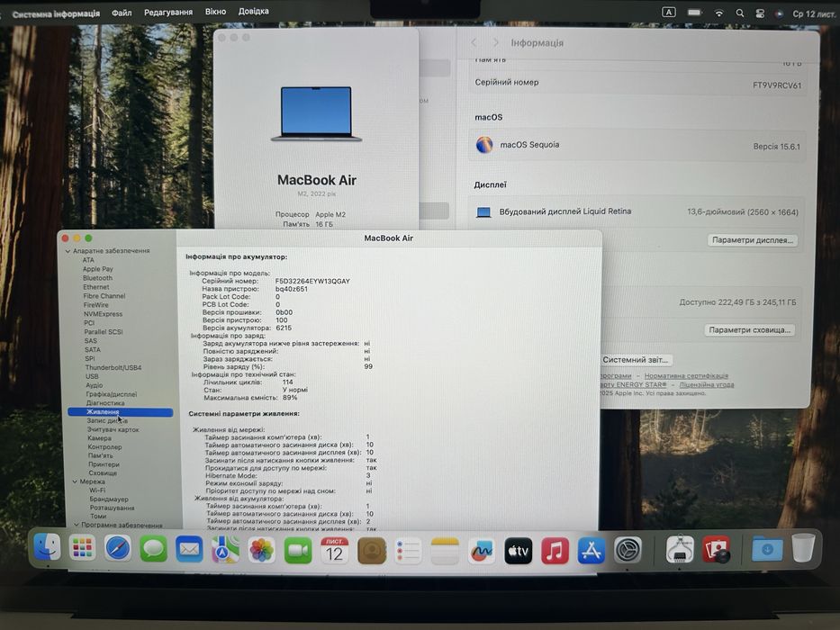
Task: Open Contacts app in the Dock
Action: point(372,551)
